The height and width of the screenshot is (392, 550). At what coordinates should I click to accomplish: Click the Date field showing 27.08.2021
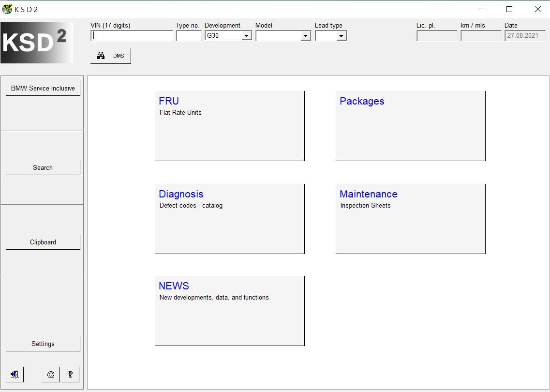point(525,36)
